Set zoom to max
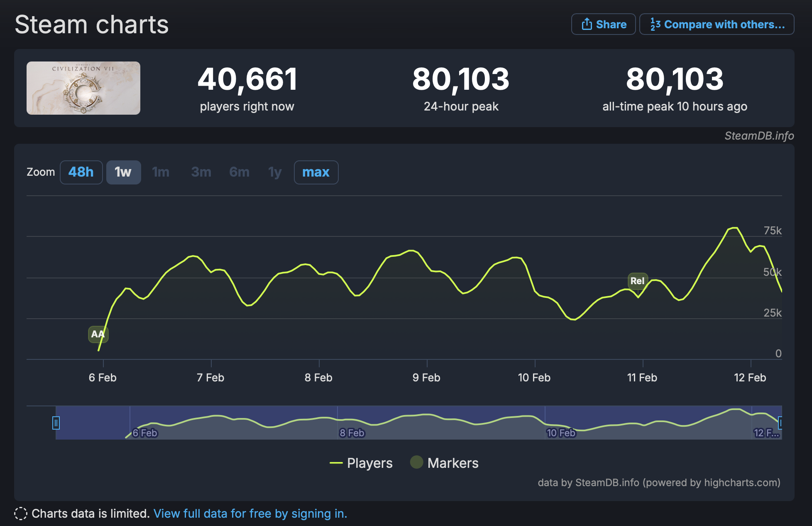The height and width of the screenshot is (526, 812). [x=316, y=172]
